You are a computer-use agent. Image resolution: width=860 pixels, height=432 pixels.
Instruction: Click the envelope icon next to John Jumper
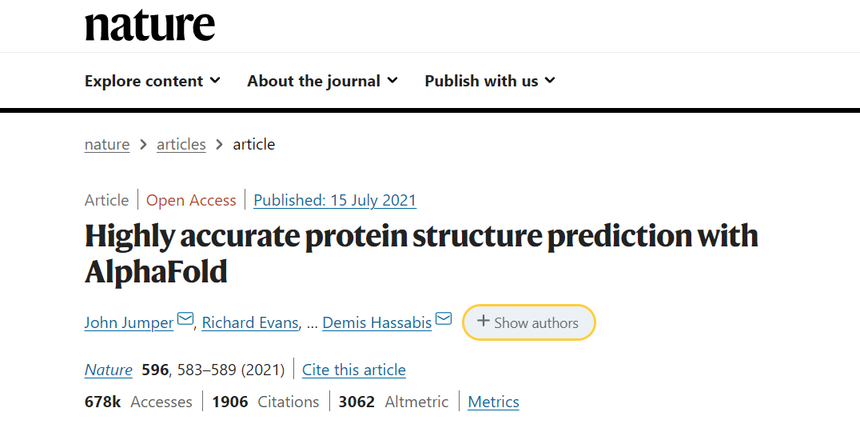point(185,319)
